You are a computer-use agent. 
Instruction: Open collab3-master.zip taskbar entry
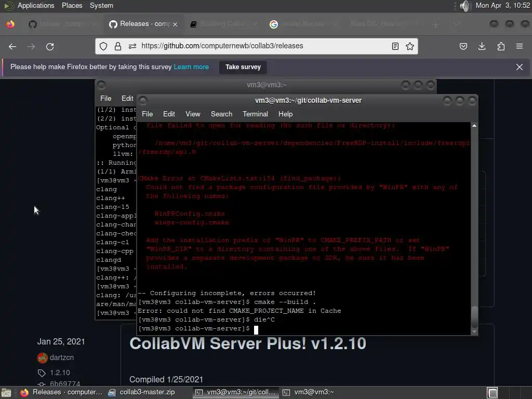[141, 392]
